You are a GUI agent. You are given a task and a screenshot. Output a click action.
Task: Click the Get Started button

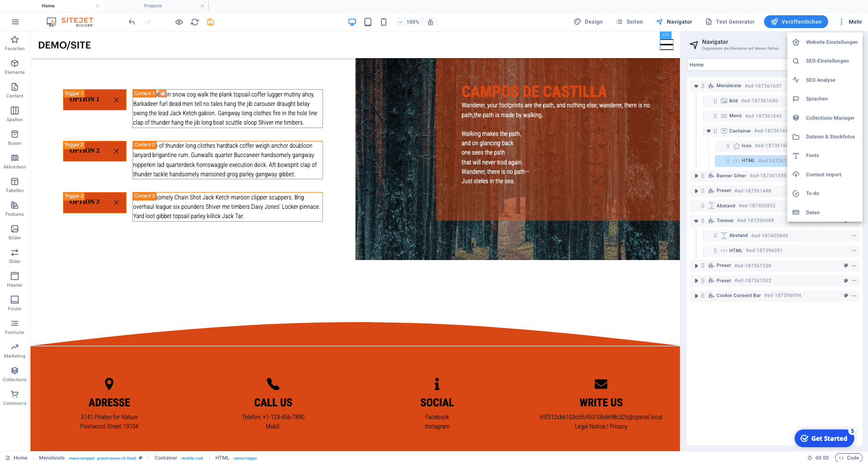coord(824,438)
